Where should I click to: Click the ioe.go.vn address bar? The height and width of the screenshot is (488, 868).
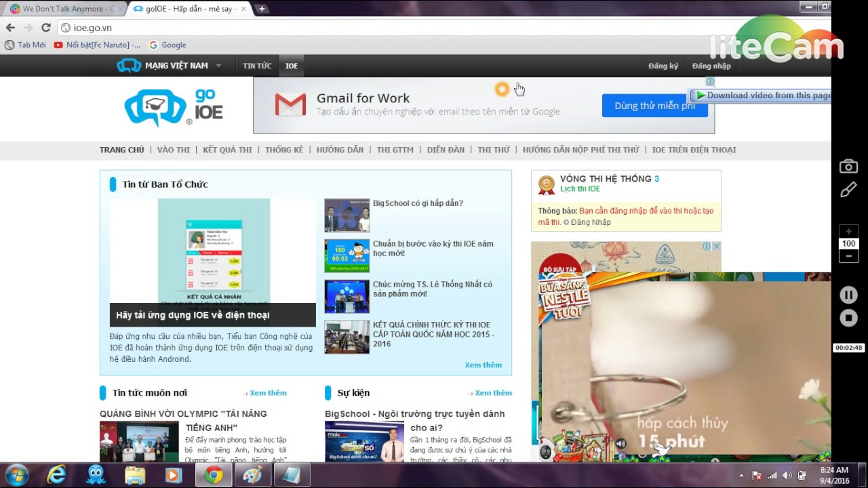click(434, 28)
